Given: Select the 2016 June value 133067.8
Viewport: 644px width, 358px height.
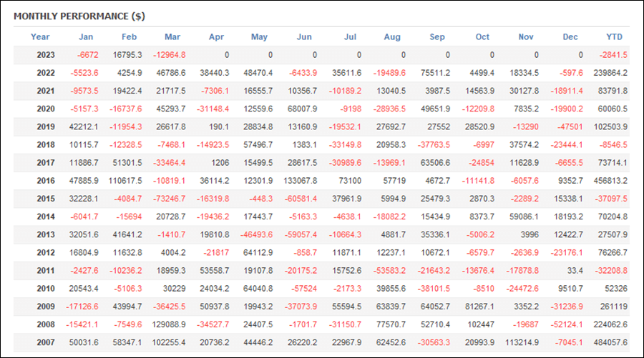Looking at the screenshot, I should [301, 181].
